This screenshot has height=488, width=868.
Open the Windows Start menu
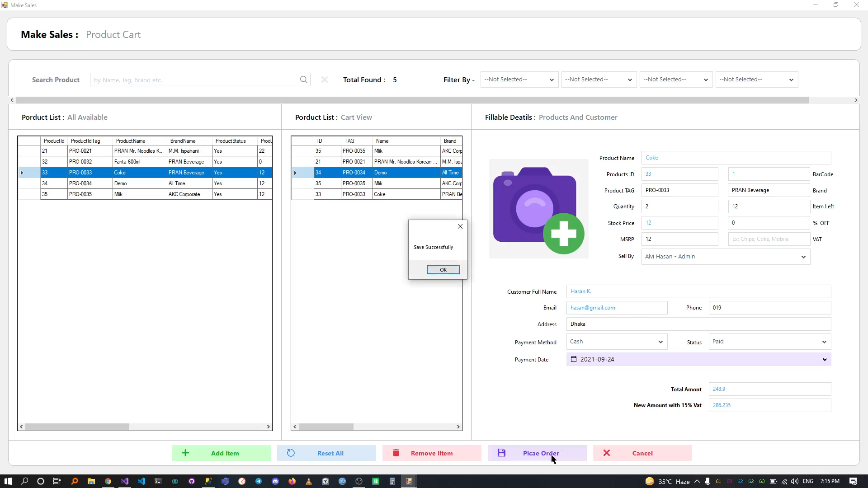(x=8, y=481)
